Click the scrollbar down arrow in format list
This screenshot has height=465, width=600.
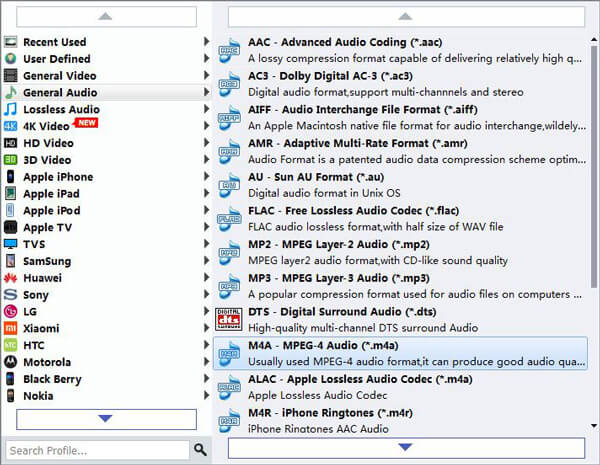pos(594,426)
